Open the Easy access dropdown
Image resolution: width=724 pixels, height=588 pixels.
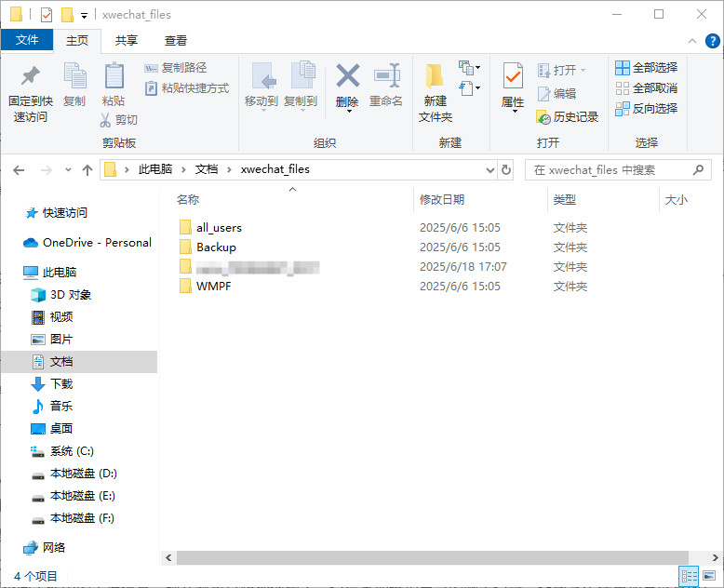pyautogui.click(x=469, y=88)
